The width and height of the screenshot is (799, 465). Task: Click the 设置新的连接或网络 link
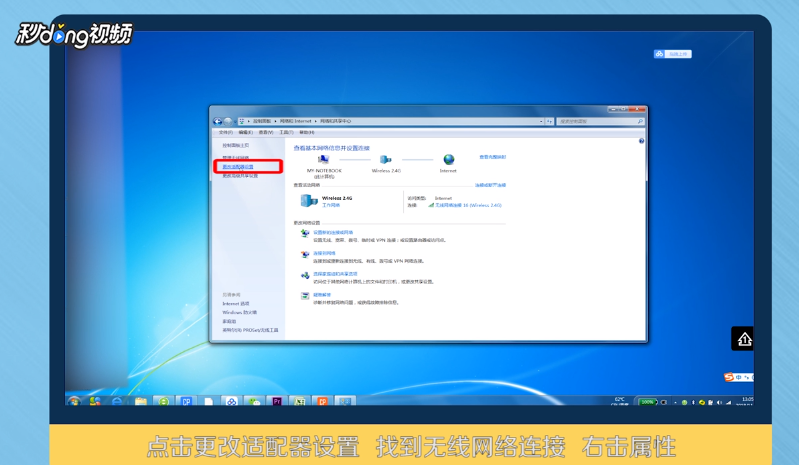pos(333,233)
